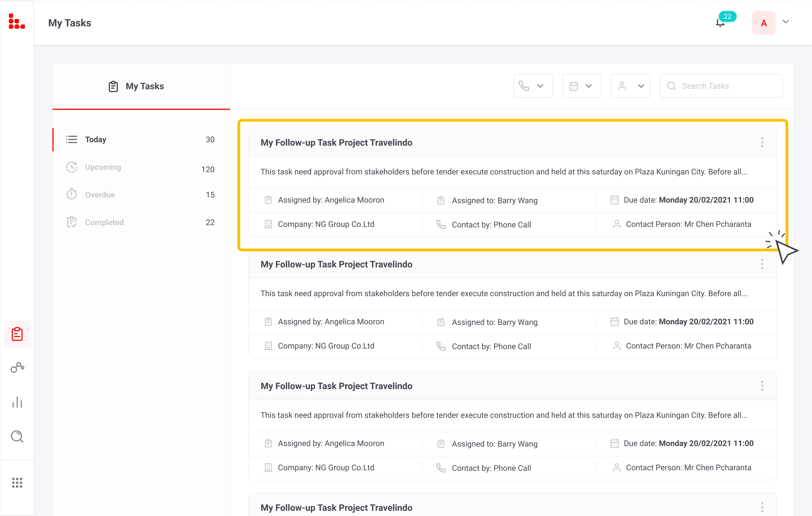
Task: Click the search magnifier icon in sidebar
Action: pos(17,437)
